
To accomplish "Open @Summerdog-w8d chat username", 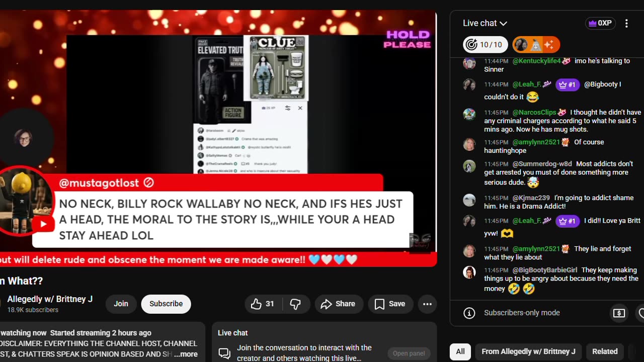I will (x=542, y=164).
